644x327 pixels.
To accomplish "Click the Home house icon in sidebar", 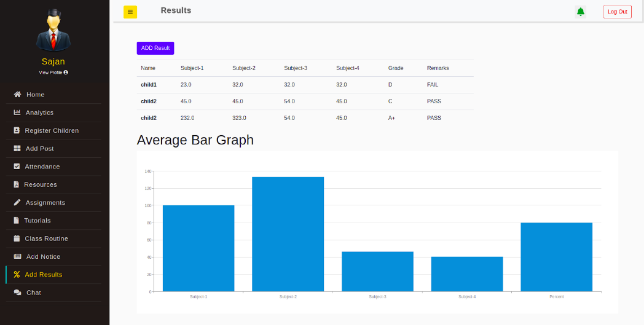I will click(17, 95).
